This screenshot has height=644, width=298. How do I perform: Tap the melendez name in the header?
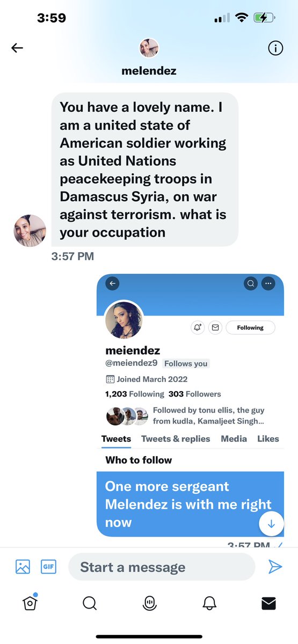coord(149,70)
